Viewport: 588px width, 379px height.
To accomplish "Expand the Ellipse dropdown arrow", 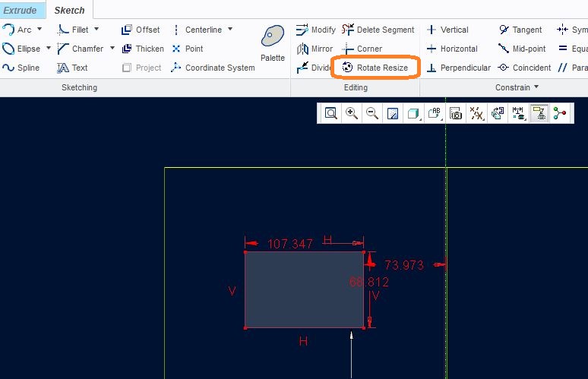I will (49, 48).
